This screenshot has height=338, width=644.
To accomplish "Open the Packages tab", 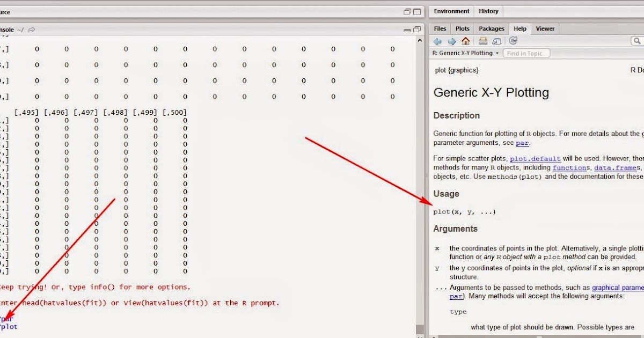I will (x=491, y=28).
